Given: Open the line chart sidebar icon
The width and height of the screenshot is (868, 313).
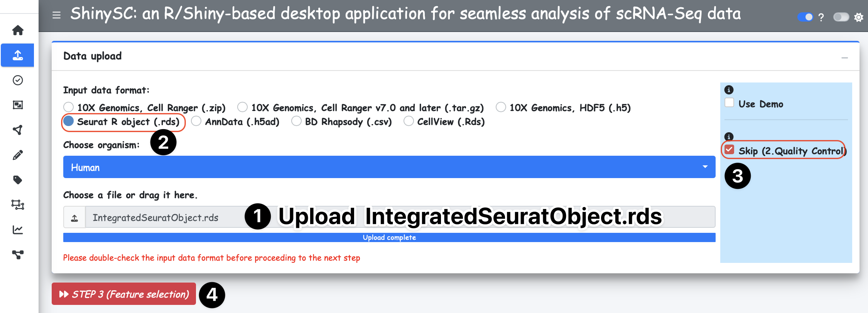Looking at the screenshot, I should tap(18, 230).
